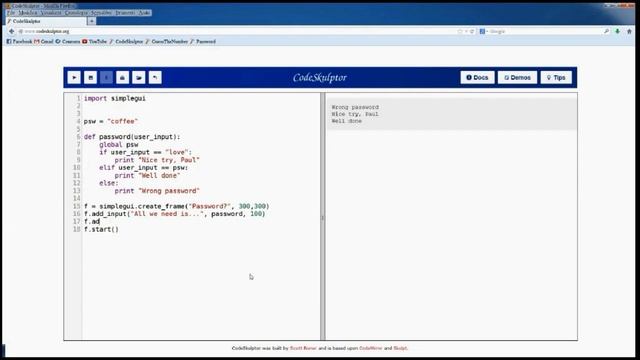
Task: Click 'Well done' in the console output
Action: click(x=347, y=121)
